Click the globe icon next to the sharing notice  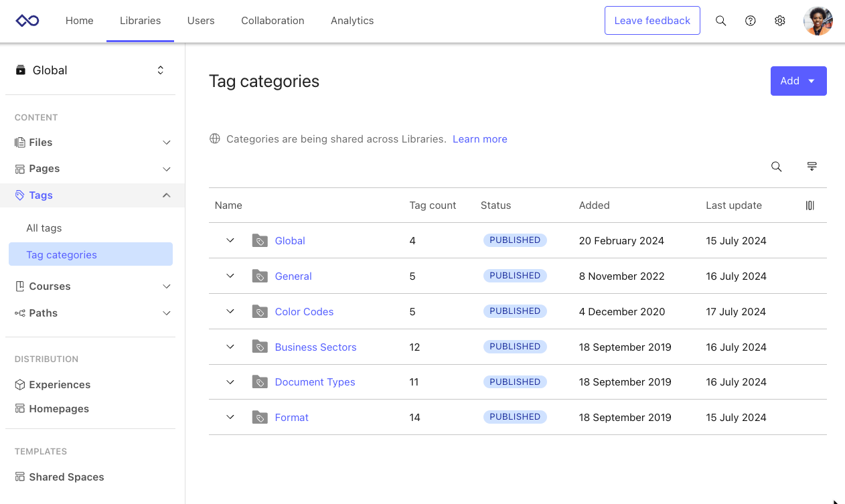pyautogui.click(x=214, y=139)
